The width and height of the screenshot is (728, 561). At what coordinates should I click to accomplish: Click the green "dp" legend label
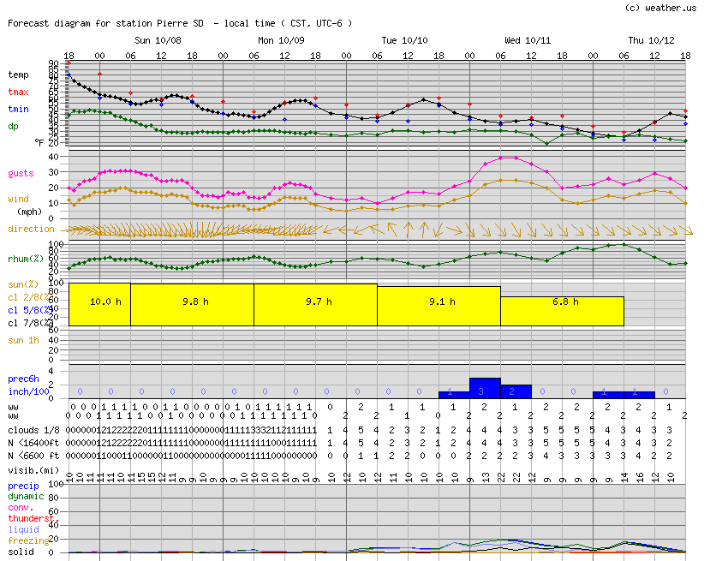tap(13, 126)
